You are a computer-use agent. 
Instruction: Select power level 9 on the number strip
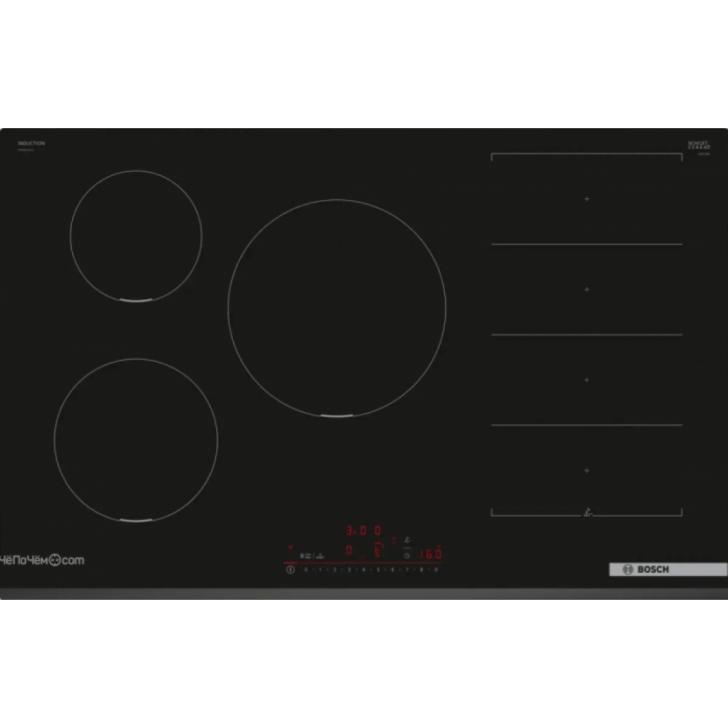(436, 570)
